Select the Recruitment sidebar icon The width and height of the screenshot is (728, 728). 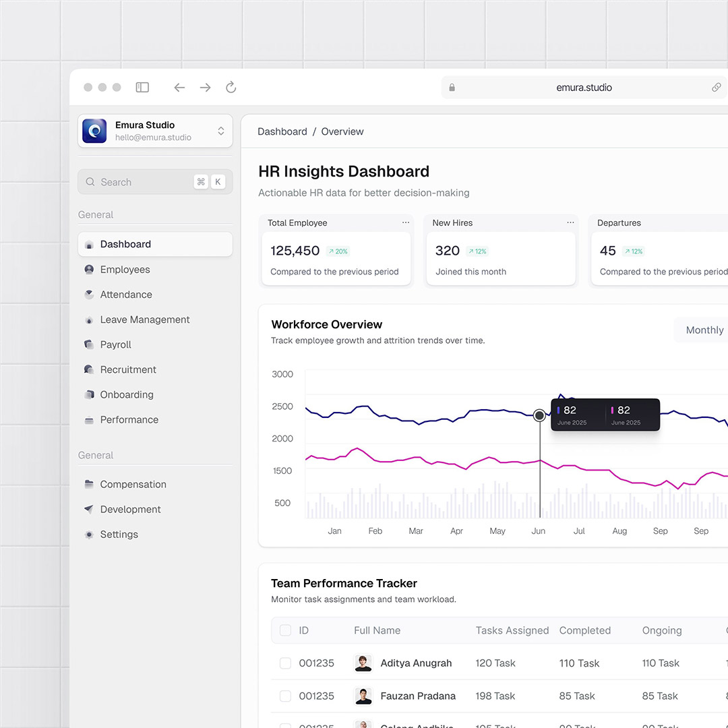coord(90,369)
